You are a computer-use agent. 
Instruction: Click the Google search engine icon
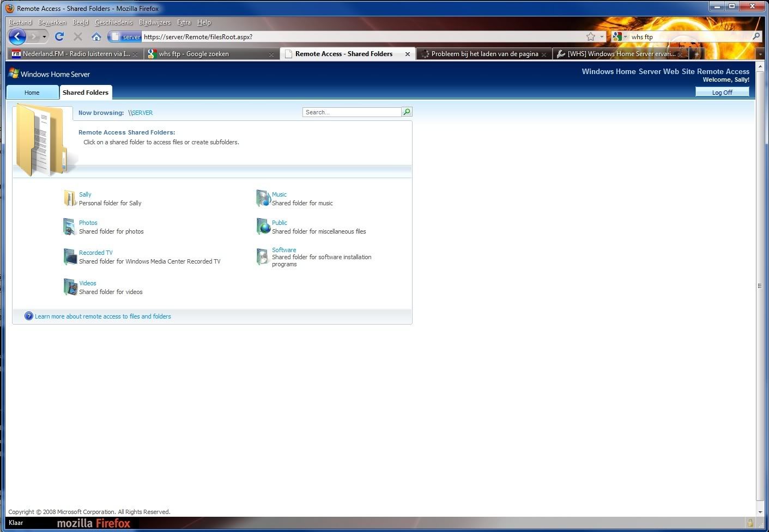point(617,36)
